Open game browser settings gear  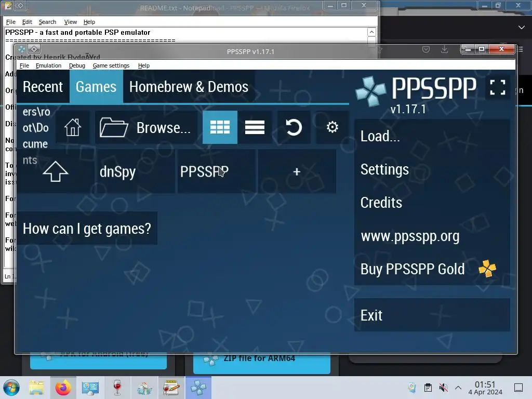pos(332,127)
